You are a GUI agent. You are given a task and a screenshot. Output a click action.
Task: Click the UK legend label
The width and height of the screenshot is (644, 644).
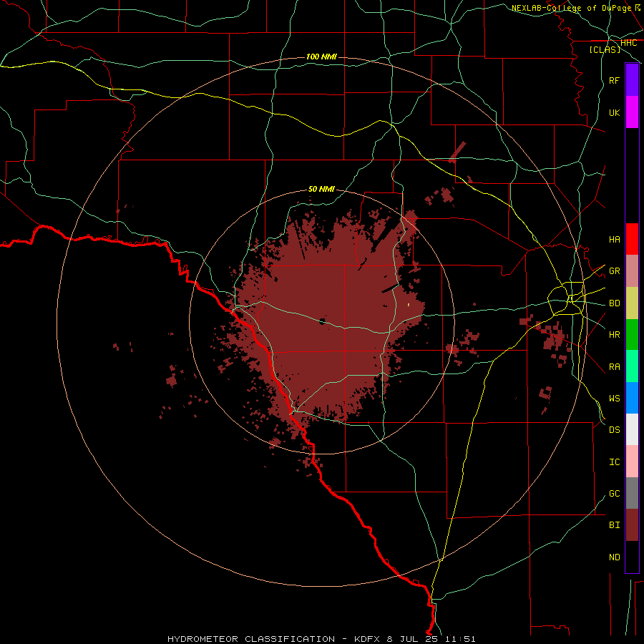coord(614,112)
